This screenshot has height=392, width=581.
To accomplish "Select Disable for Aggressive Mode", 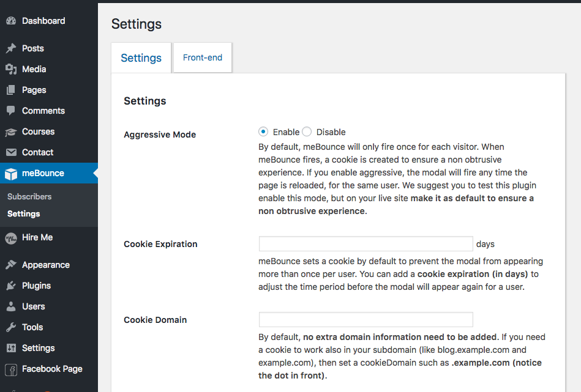I will click(x=307, y=131).
